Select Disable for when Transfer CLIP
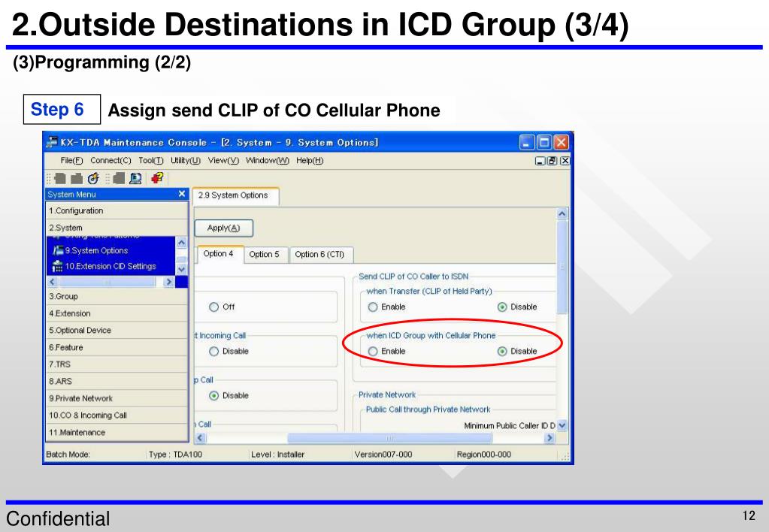 point(501,307)
